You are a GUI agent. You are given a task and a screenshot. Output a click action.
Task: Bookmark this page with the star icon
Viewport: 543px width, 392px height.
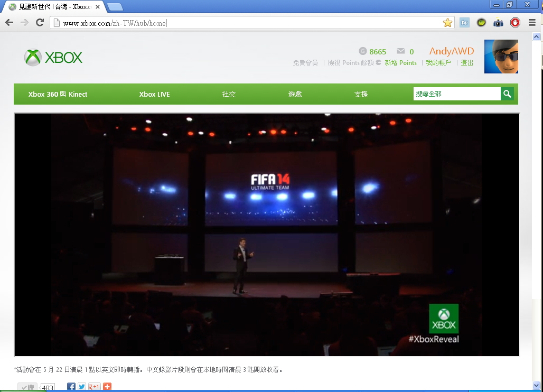(x=447, y=23)
